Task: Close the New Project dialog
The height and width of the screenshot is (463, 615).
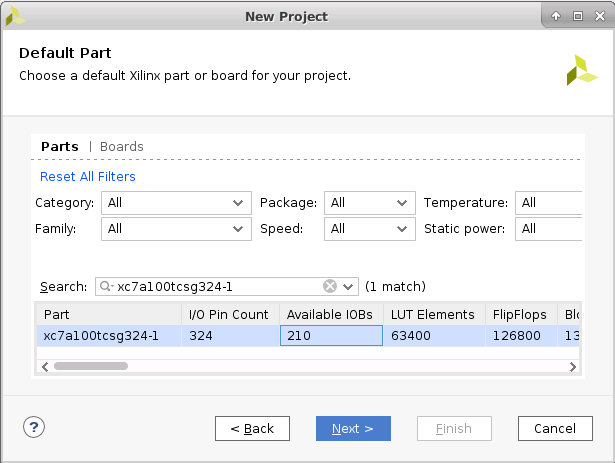Action: 599,16
